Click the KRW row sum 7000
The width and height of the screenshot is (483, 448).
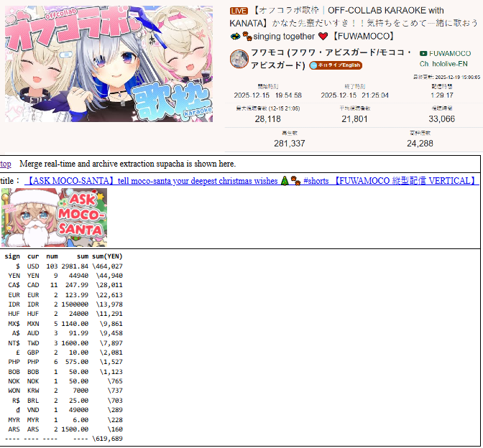coord(80,390)
